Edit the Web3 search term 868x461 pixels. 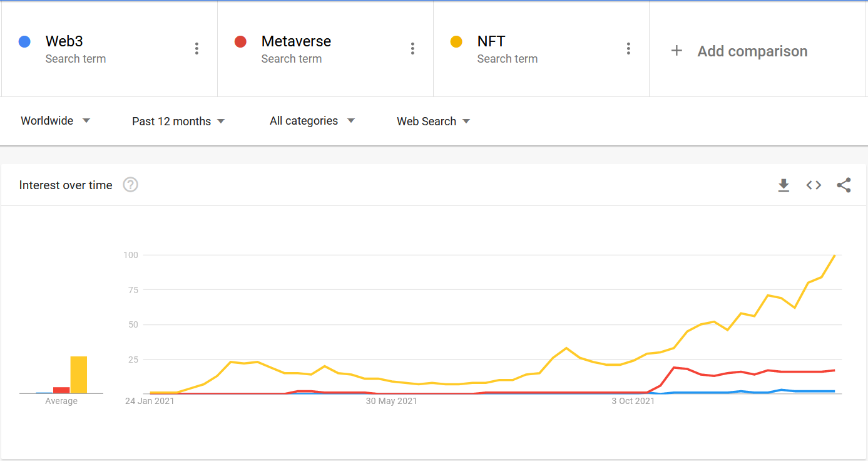64,41
